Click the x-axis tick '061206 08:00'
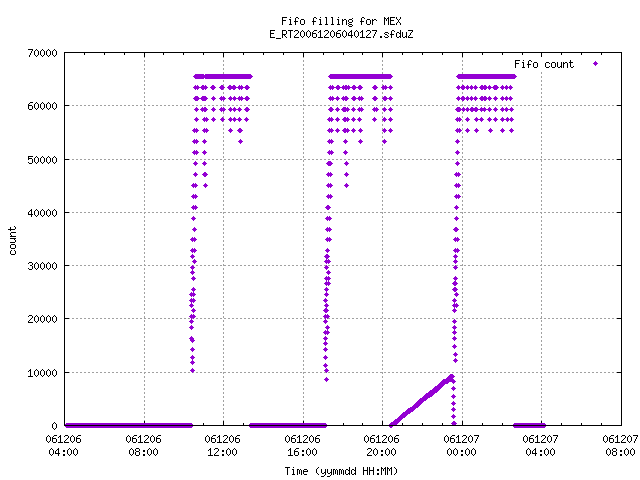 pos(143,446)
